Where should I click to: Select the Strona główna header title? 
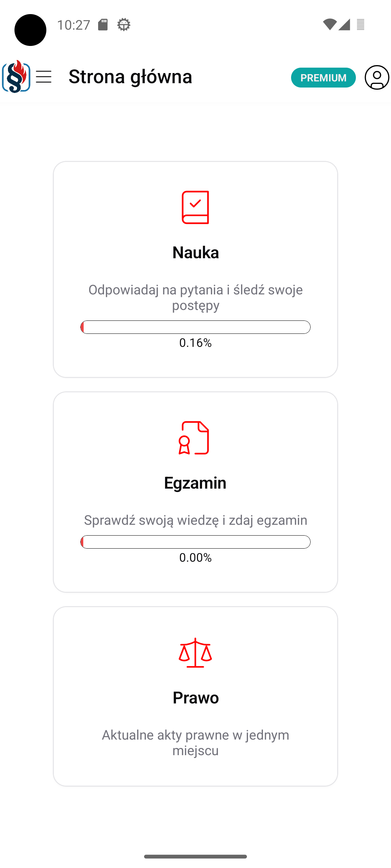pyautogui.click(x=130, y=77)
